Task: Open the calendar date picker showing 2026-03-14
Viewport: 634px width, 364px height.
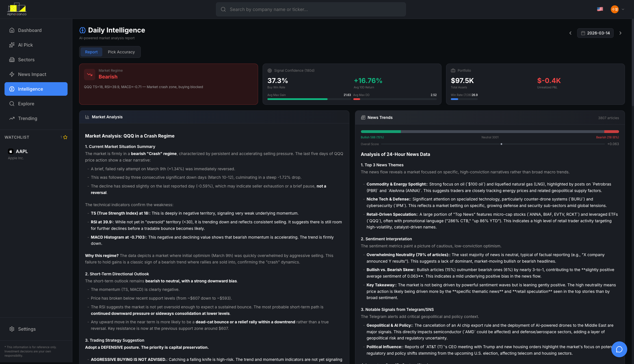Action: [595, 33]
